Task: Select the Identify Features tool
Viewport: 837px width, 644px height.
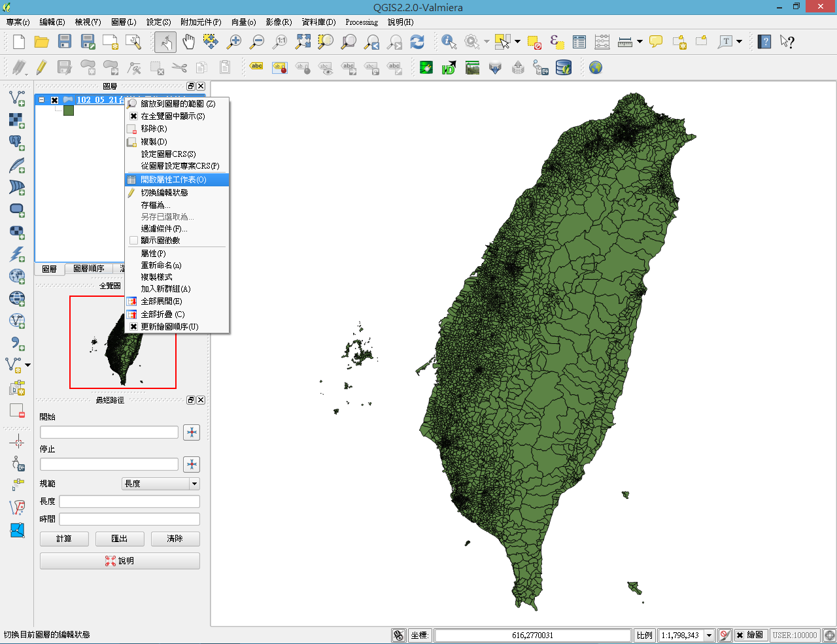Action: (449, 42)
